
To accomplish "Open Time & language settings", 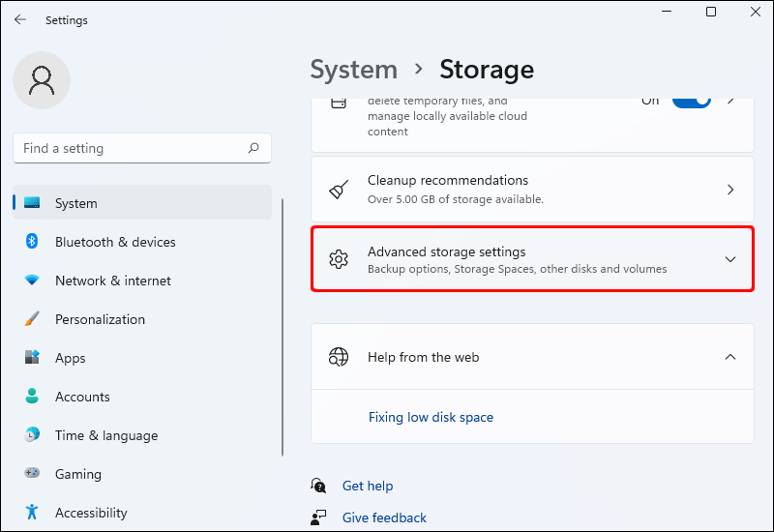I will tap(105, 435).
